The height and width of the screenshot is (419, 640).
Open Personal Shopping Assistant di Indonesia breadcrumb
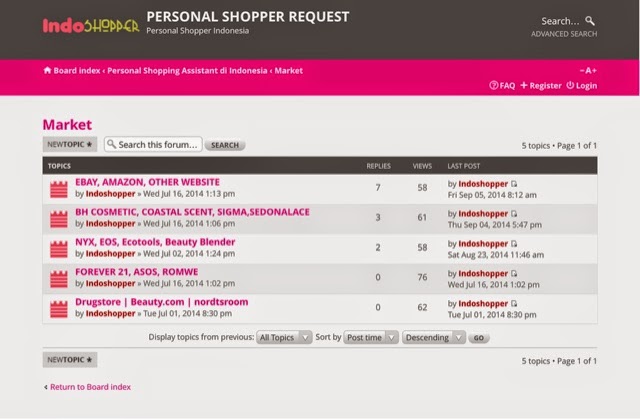point(187,71)
